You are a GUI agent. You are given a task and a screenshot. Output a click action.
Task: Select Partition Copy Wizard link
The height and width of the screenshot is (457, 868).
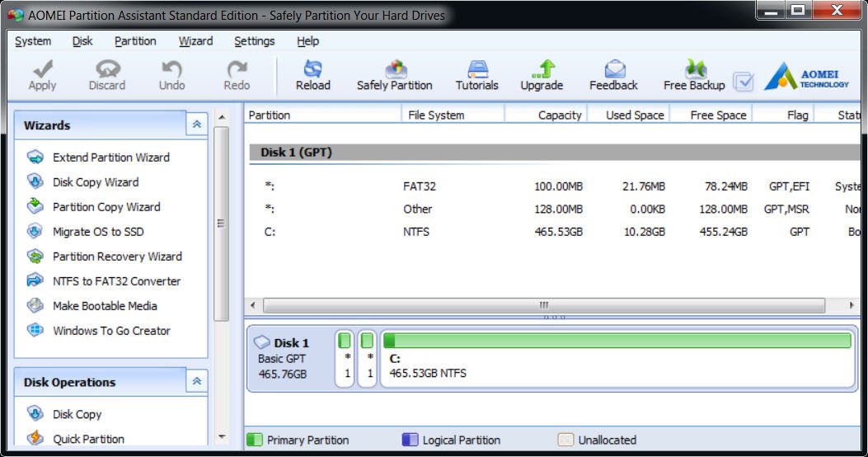pyautogui.click(x=107, y=206)
